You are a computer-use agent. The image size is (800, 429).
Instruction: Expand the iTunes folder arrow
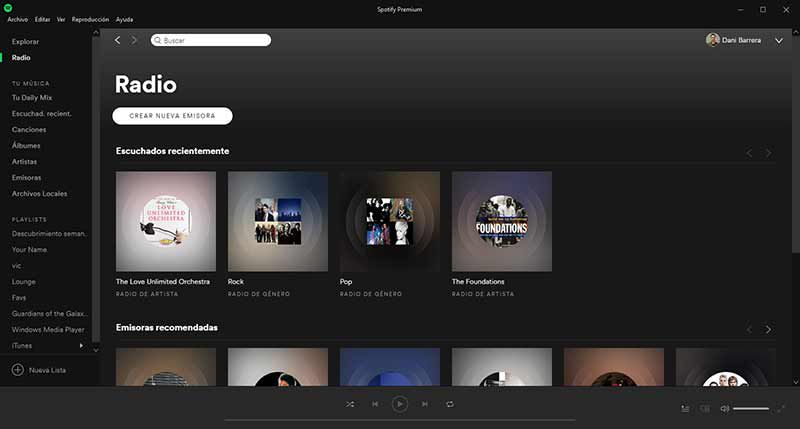point(82,346)
